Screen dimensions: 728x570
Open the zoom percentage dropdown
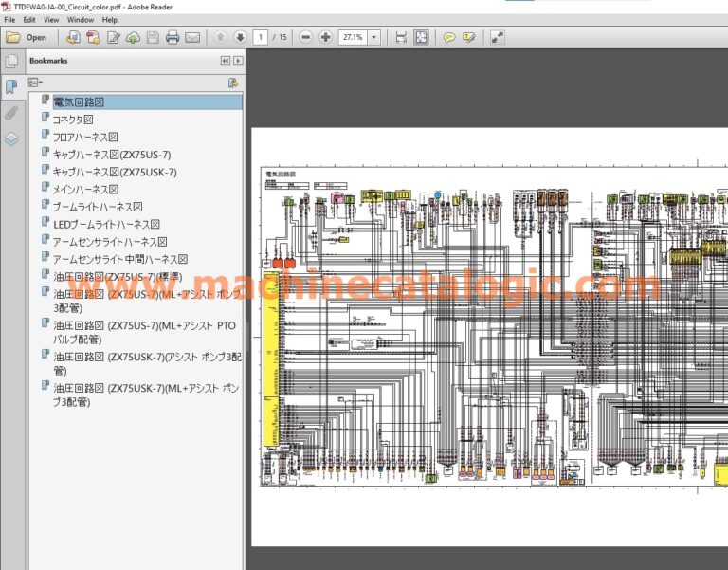click(x=374, y=38)
